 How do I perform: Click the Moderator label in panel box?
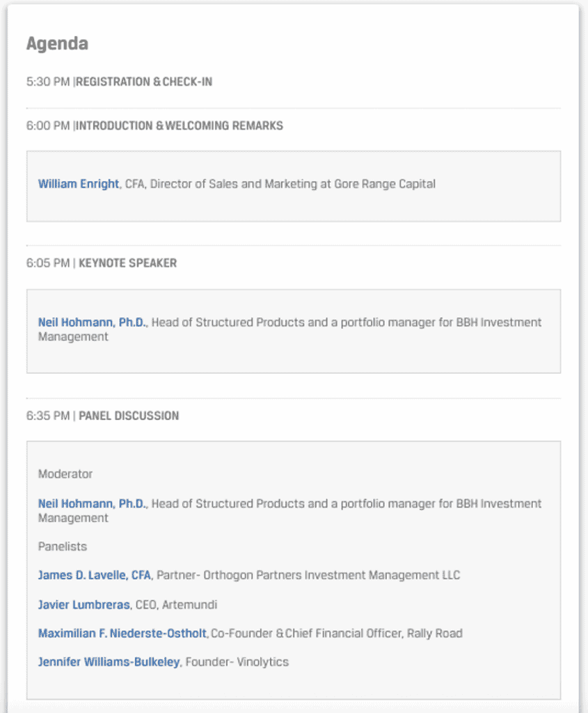[65, 474]
